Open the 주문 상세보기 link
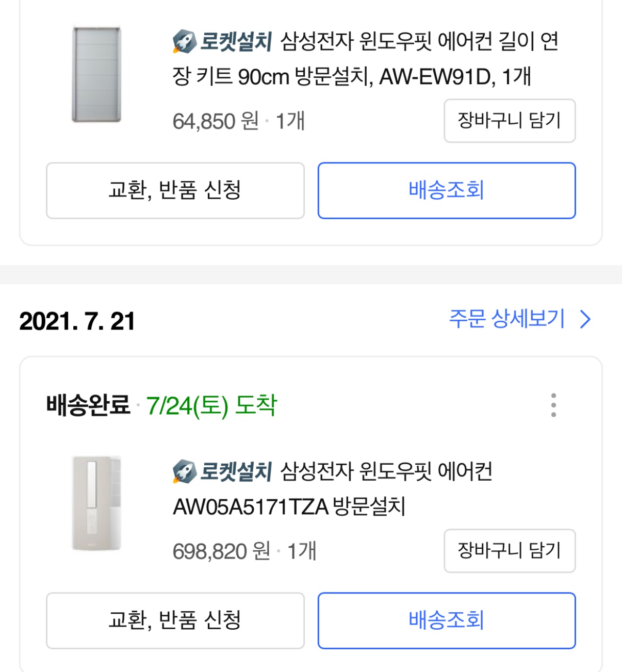 tap(507, 319)
